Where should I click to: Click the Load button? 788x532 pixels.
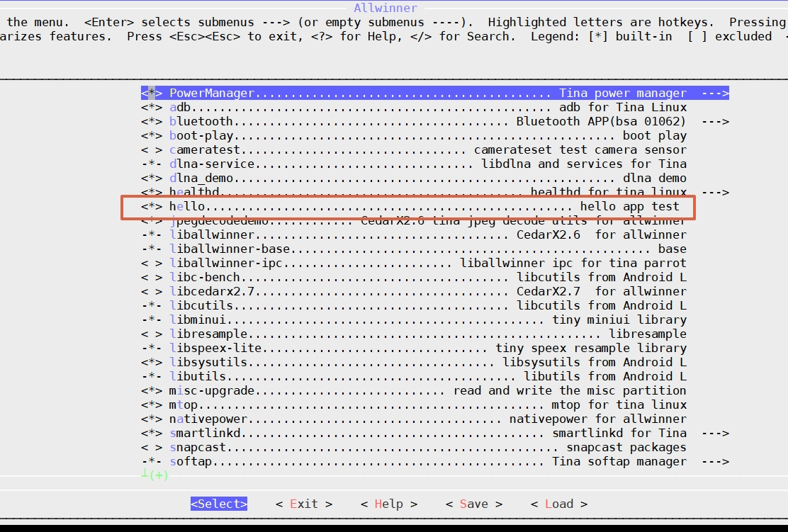[559, 504]
